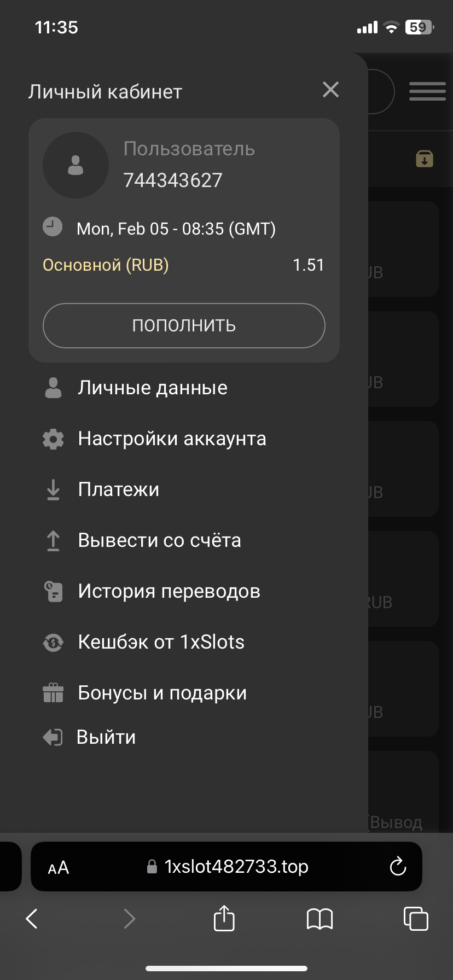Open the hamburger menu at top right
The image size is (453, 980).
tap(427, 91)
